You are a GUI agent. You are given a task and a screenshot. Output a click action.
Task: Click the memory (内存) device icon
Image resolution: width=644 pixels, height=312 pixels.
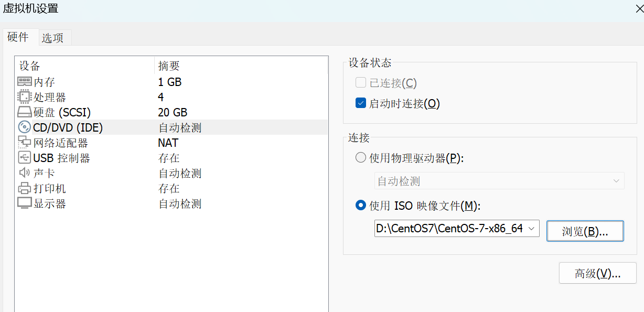point(25,82)
